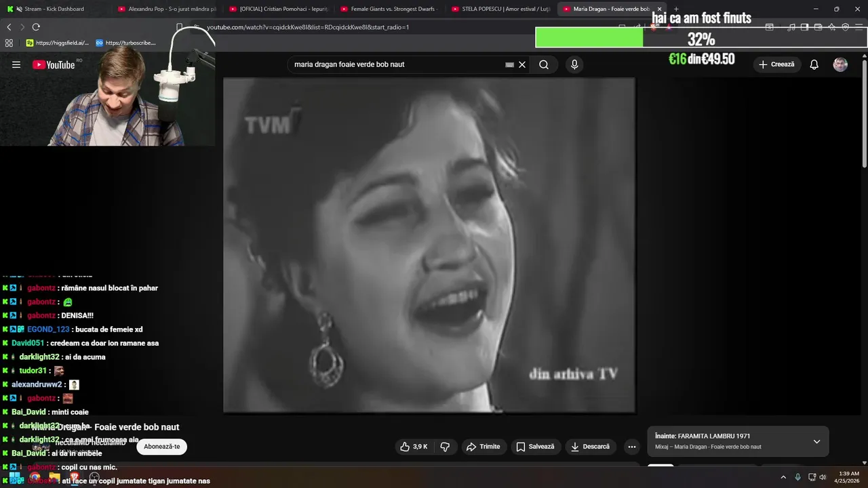The image size is (868, 488).
Task: Click the video player showing Maria Dragan
Action: [x=429, y=245]
